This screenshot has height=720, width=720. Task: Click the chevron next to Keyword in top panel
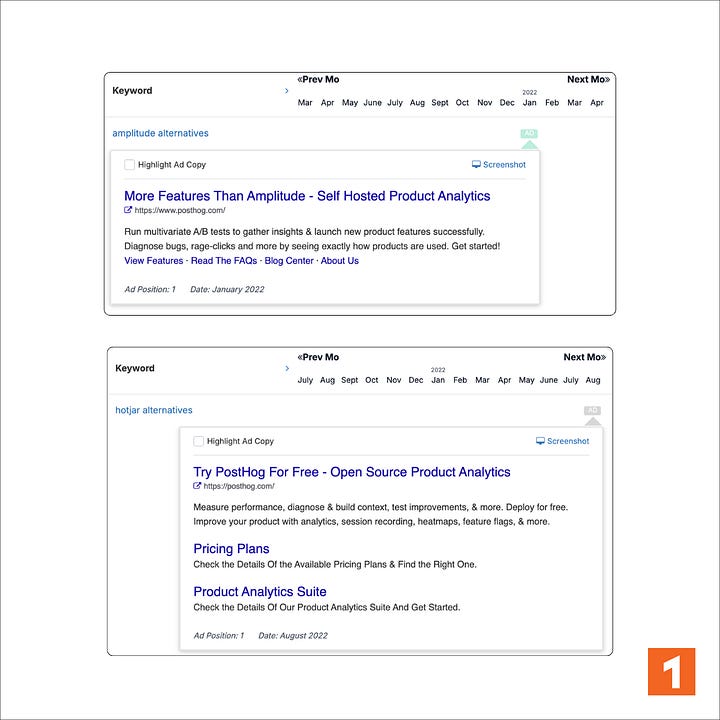click(287, 91)
